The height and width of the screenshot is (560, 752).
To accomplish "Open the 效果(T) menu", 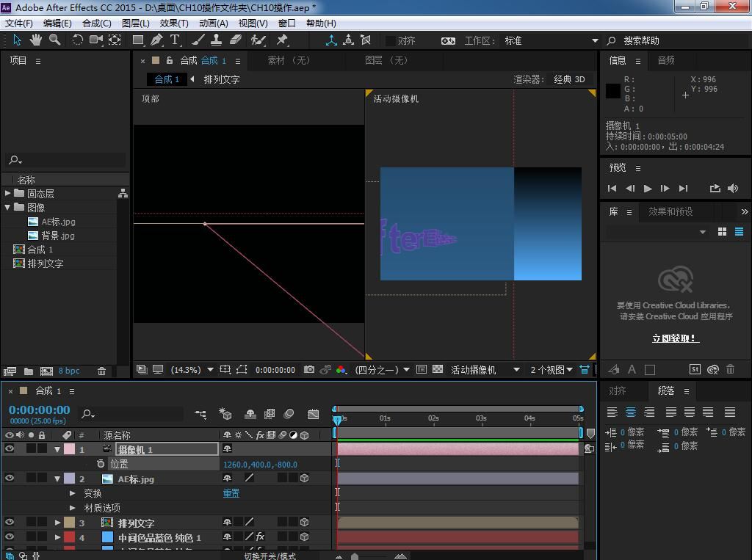I will [x=173, y=23].
